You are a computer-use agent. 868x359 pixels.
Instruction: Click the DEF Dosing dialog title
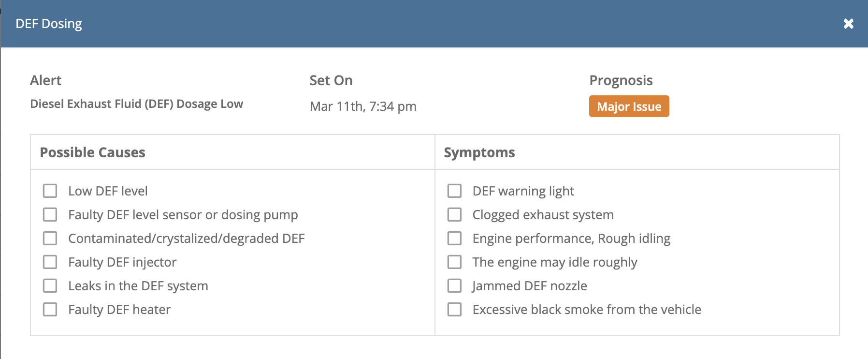click(49, 24)
